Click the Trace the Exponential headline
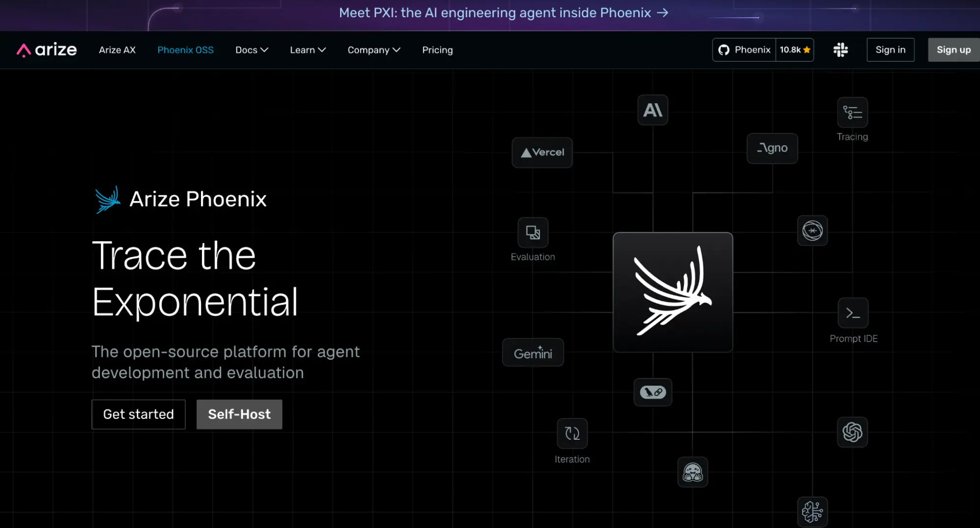980x528 pixels. point(195,278)
